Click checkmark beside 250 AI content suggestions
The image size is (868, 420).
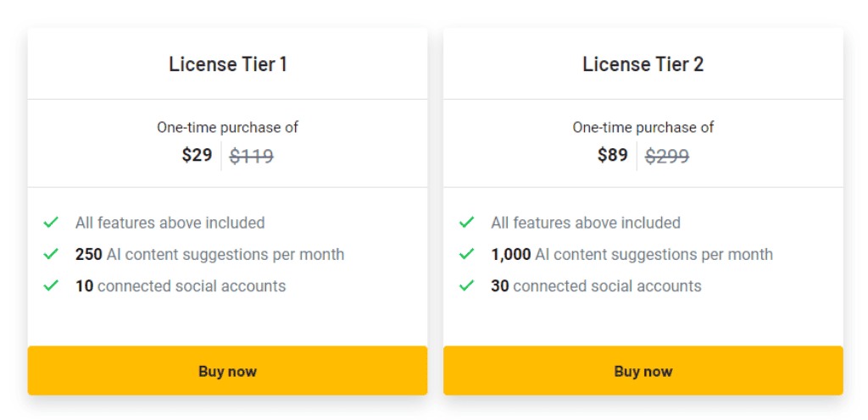[x=51, y=254]
